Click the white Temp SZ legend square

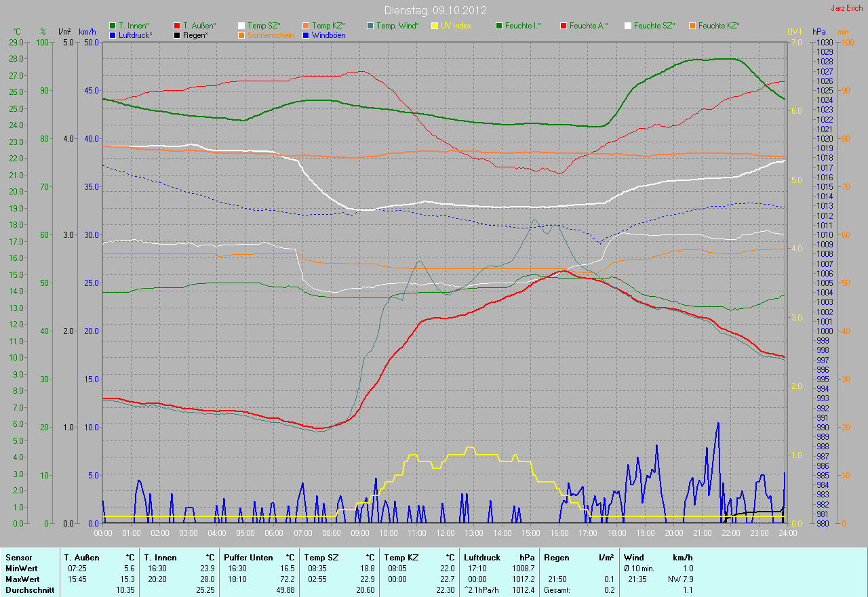click(x=242, y=26)
